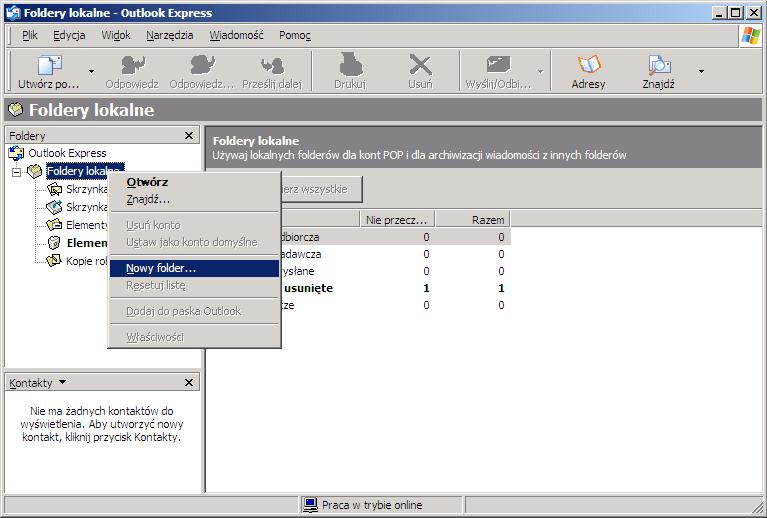This screenshot has width=767, height=518.
Task: Click Usuń konto in the context menu
Action: (194, 225)
